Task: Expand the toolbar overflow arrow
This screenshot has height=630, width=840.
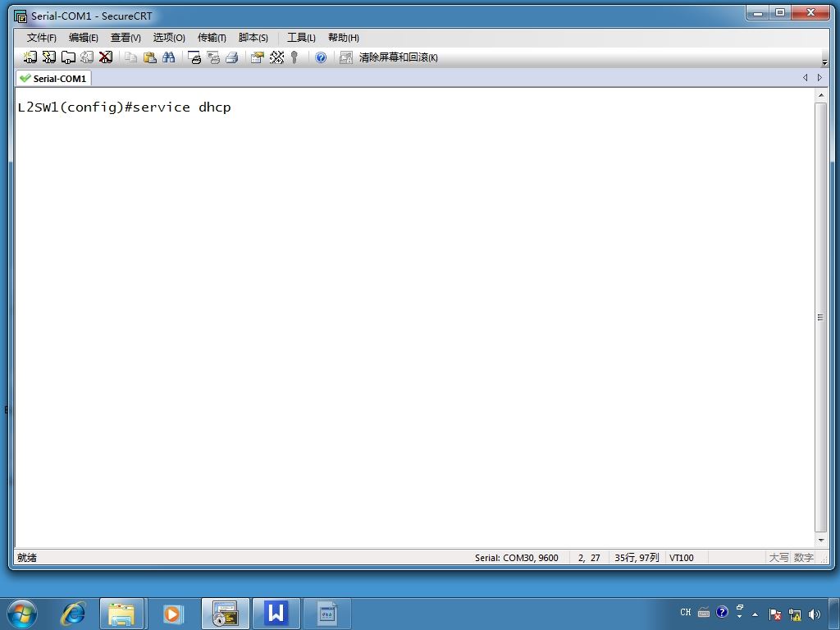Action: point(824,62)
